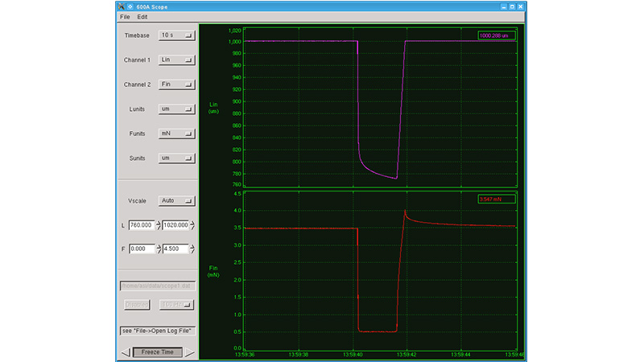This screenshot has width=644, height=362.
Task: Click the data file path field
Action: (x=158, y=286)
